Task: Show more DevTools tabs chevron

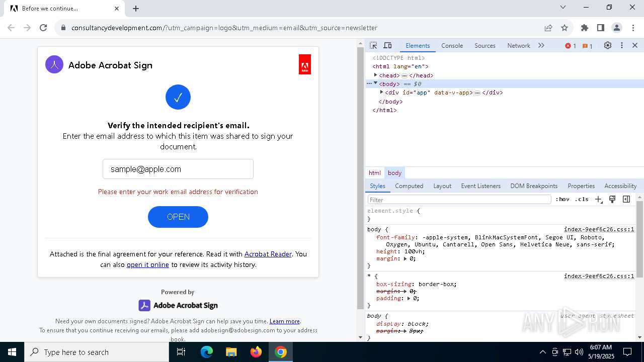Action: point(541,45)
